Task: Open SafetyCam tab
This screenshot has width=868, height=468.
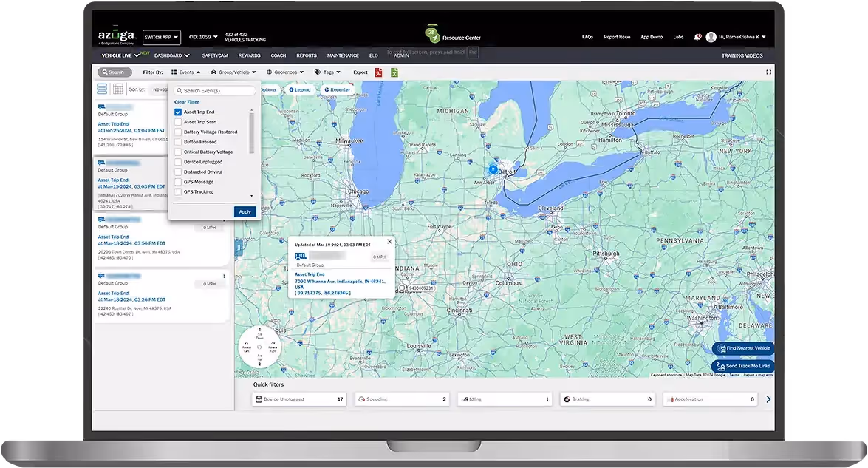Action: click(x=215, y=55)
